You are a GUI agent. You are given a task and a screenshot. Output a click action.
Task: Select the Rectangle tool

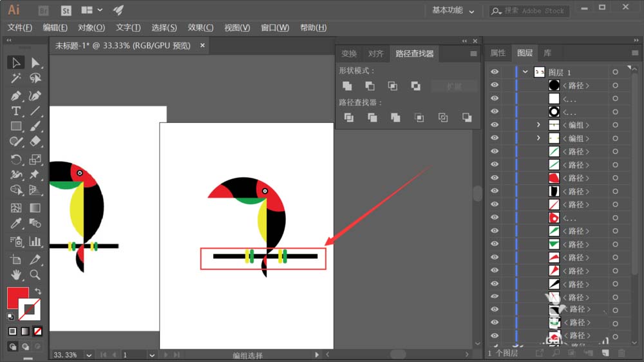15,126
